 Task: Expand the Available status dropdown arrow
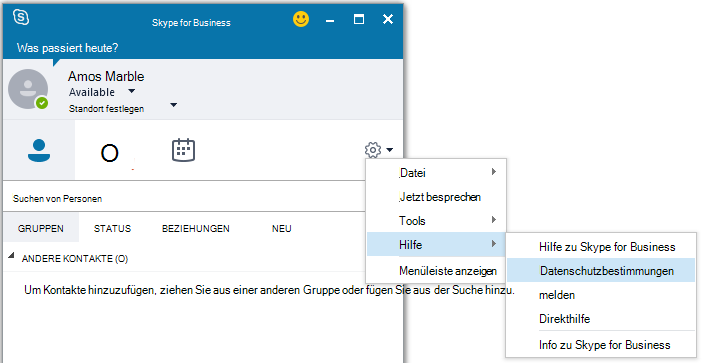coord(132,91)
